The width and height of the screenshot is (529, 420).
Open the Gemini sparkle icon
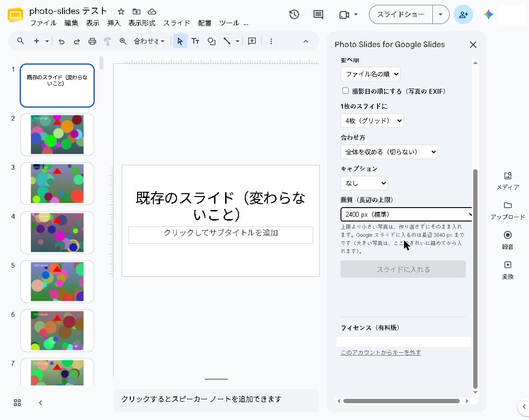coord(488,14)
